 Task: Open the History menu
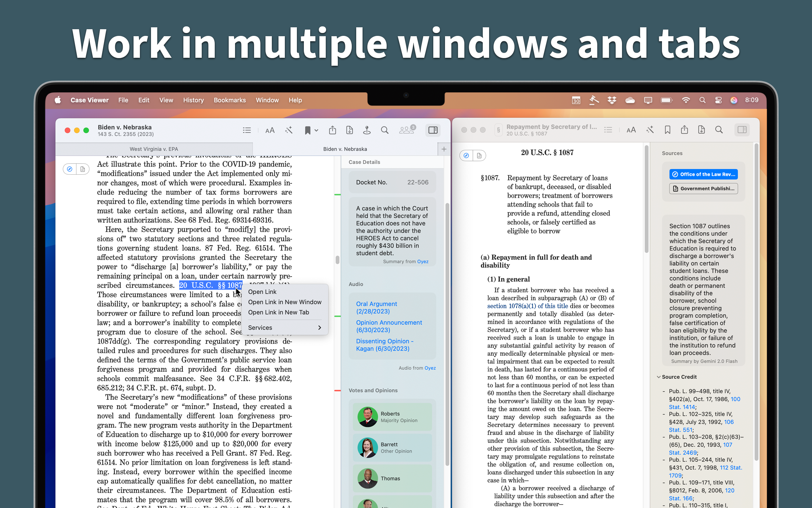point(193,100)
